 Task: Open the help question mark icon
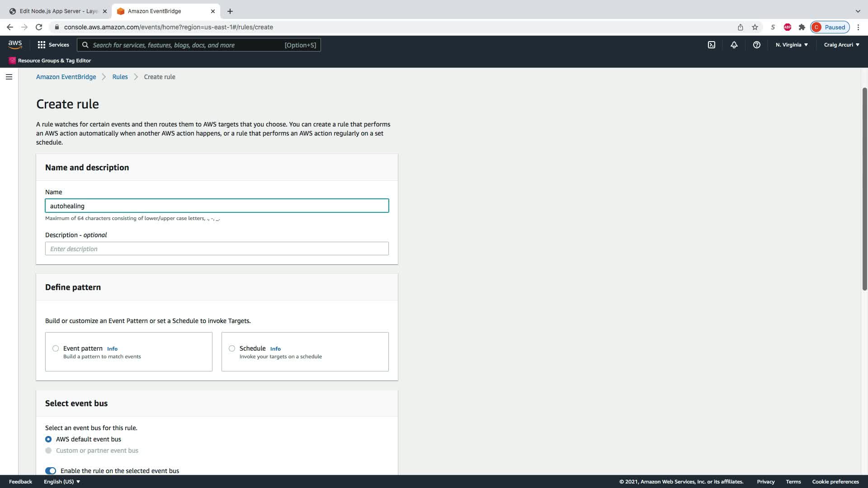756,45
